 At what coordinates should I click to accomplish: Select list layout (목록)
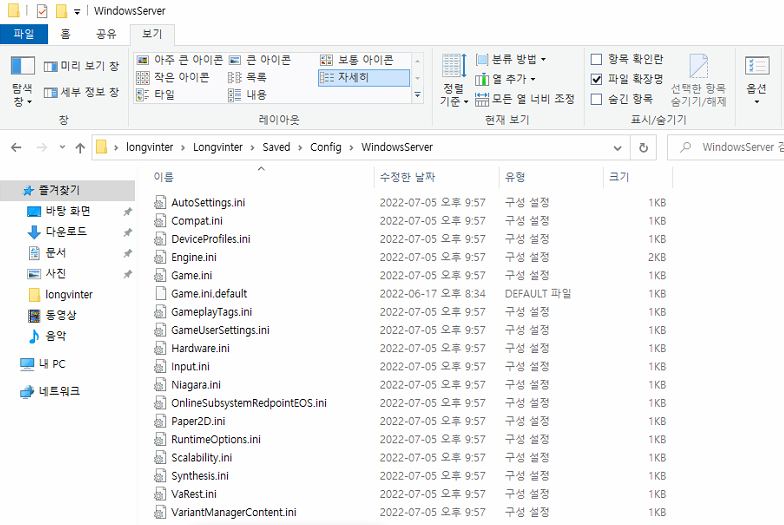pos(247,78)
